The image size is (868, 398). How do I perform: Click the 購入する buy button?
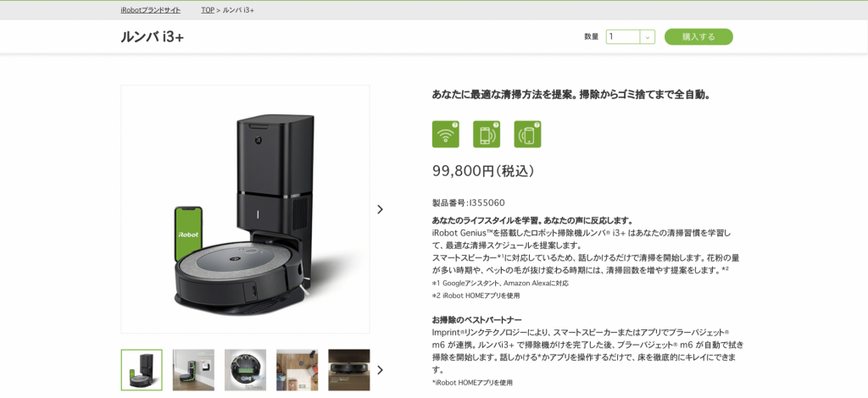[698, 37]
